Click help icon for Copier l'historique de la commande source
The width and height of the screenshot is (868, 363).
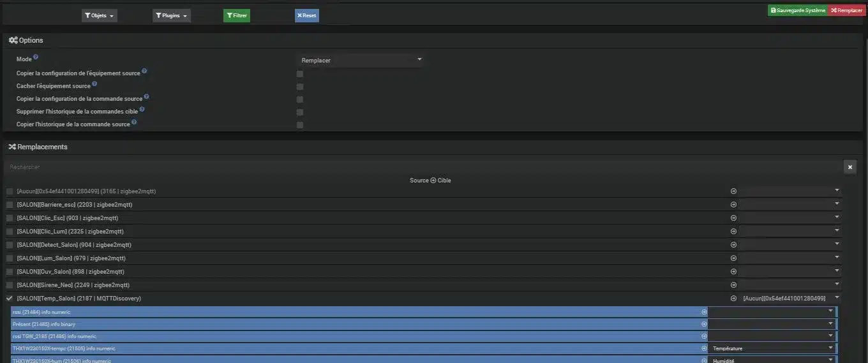coord(134,122)
